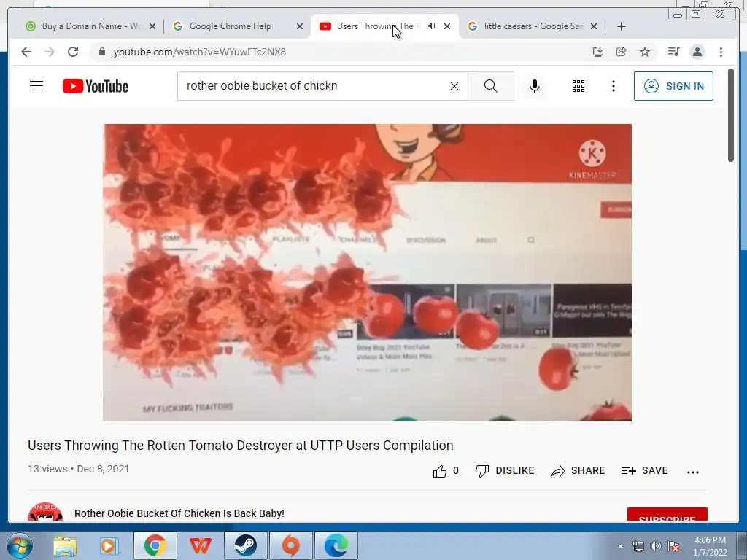The height and width of the screenshot is (560, 747).
Task: Close the YouTube video tab
Action: [447, 26]
